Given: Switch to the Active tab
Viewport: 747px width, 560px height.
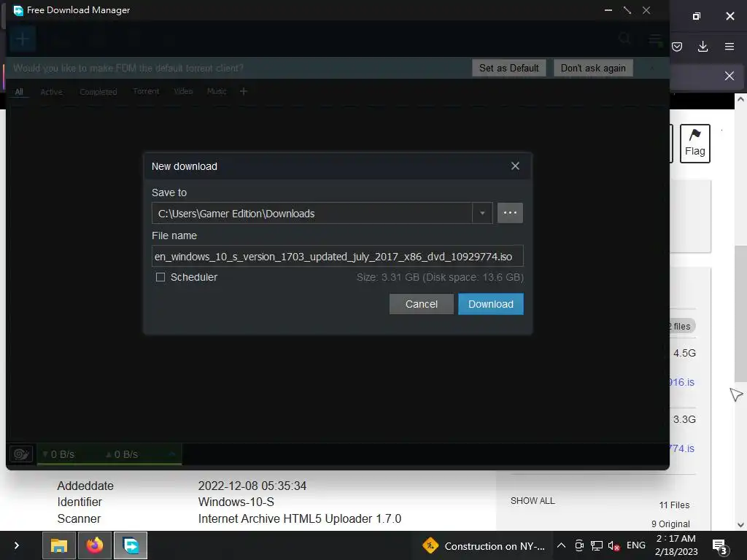Looking at the screenshot, I should tap(52, 91).
